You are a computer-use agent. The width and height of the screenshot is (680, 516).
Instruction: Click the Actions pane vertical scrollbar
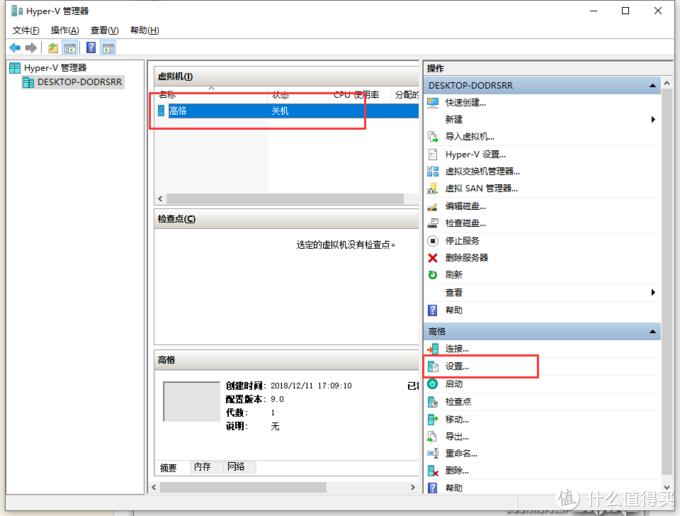tap(667, 282)
